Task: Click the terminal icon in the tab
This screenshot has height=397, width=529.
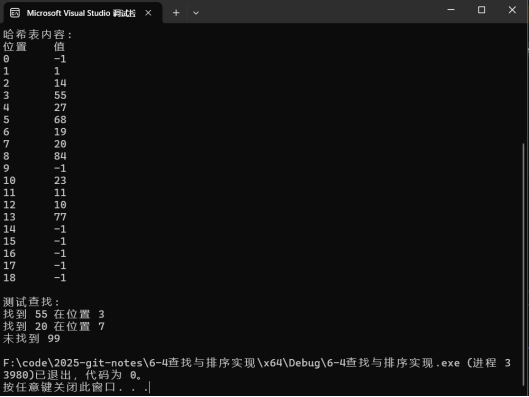Action: [15, 13]
